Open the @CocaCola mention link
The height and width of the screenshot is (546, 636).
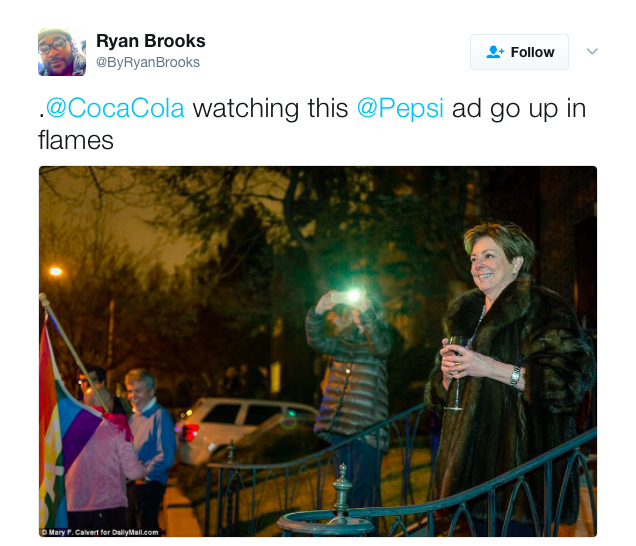115,108
